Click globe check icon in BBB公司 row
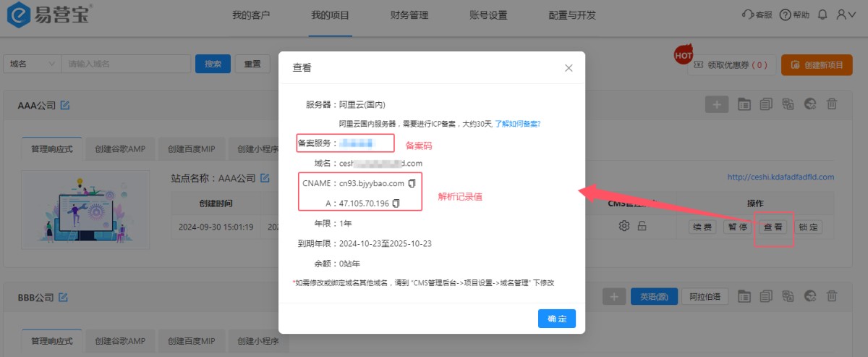This screenshot has width=868, height=357. (811, 296)
